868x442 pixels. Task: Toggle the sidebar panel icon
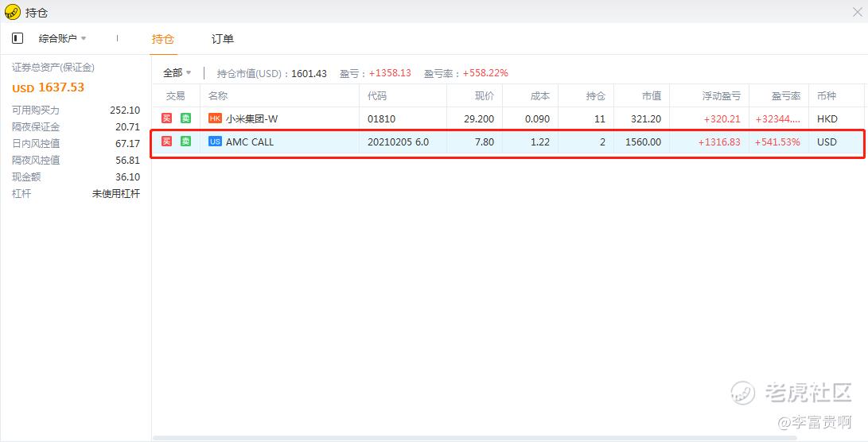pos(18,38)
